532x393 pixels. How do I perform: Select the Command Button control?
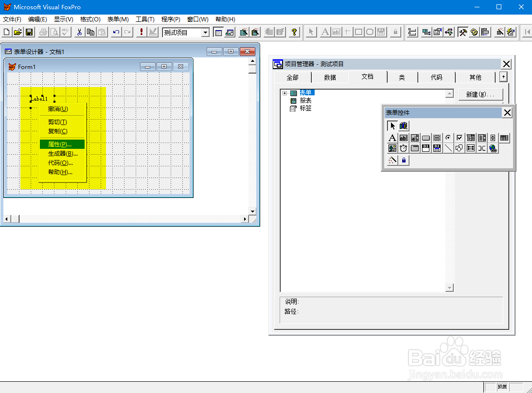click(x=426, y=138)
